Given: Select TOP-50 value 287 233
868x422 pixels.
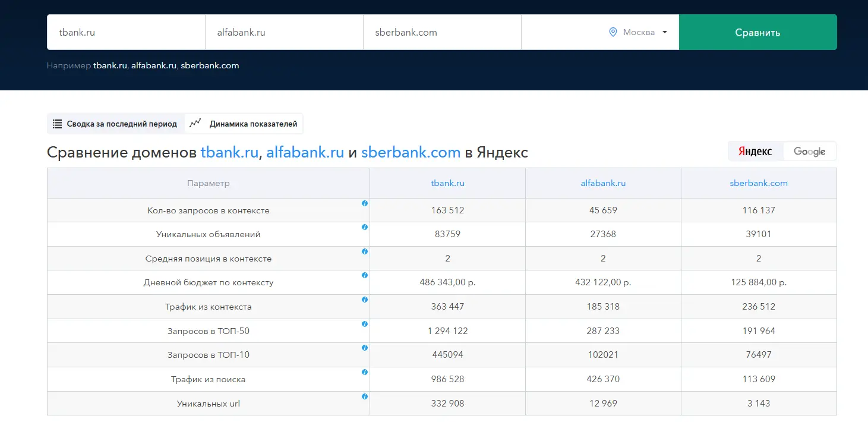Looking at the screenshot, I should [603, 330].
